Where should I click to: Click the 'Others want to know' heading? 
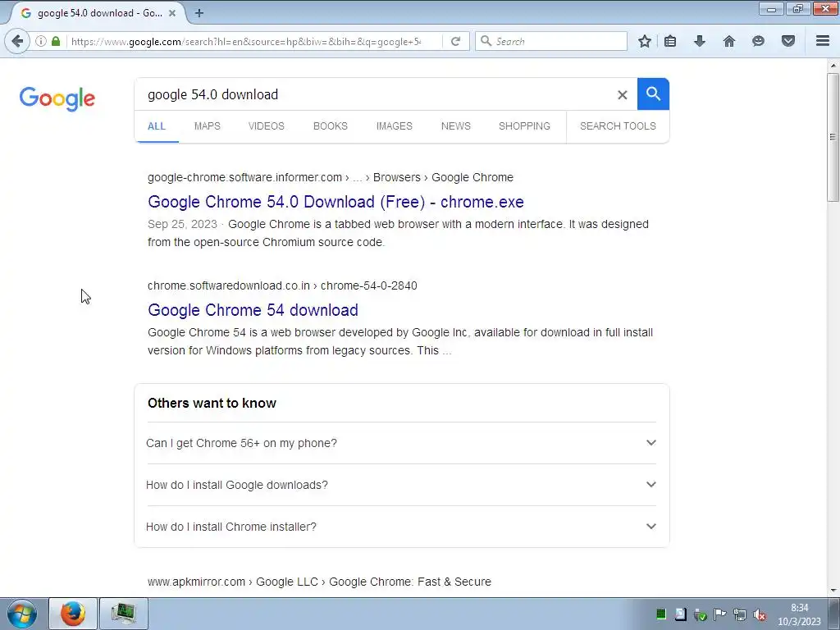click(212, 404)
